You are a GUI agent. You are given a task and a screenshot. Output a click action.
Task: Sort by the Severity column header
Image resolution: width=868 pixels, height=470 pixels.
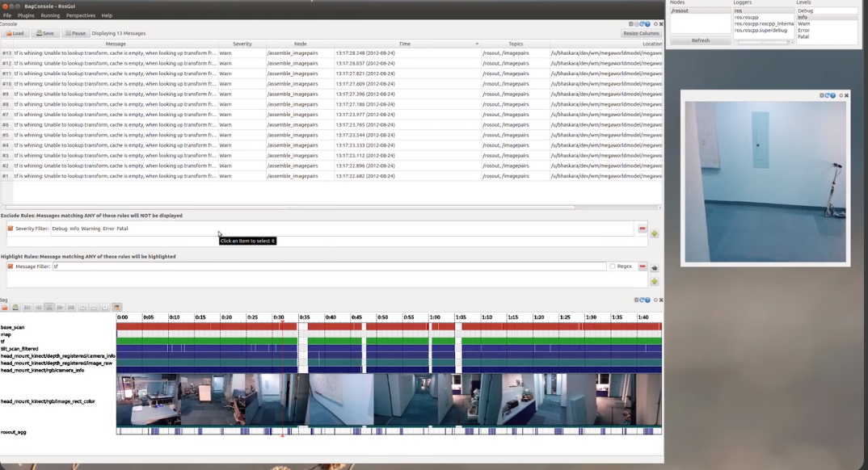point(242,44)
